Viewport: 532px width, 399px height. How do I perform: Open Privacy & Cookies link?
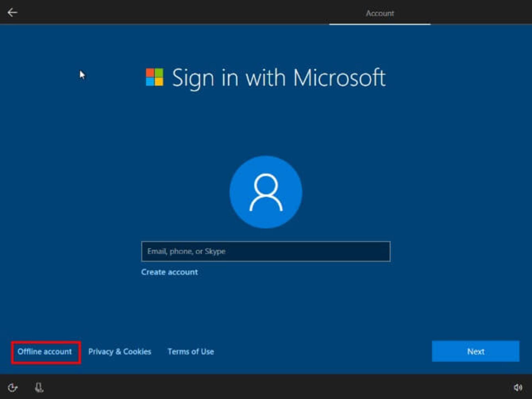pyautogui.click(x=120, y=352)
